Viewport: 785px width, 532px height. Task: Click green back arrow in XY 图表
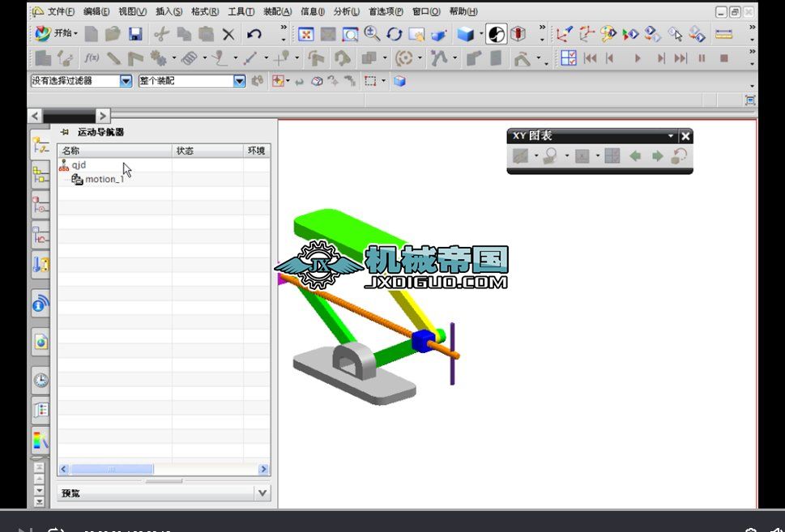635,156
